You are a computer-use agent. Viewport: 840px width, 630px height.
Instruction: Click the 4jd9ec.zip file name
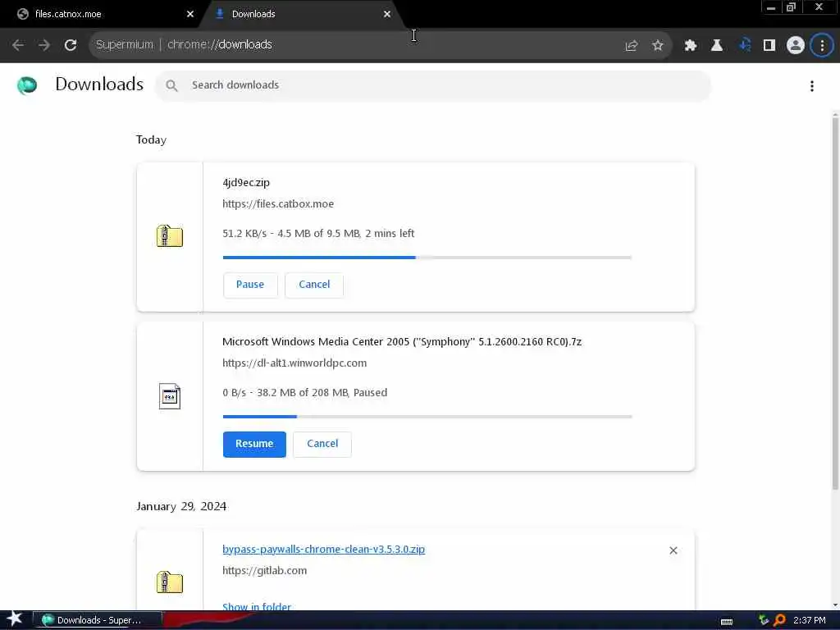pyautogui.click(x=246, y=183)
